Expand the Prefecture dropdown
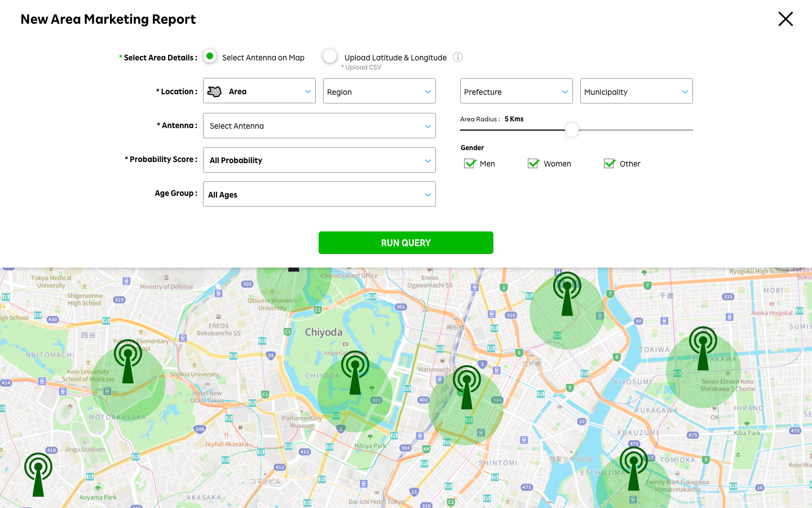The width and height of the screenshot is (812, 508). (x=516, y=91)
